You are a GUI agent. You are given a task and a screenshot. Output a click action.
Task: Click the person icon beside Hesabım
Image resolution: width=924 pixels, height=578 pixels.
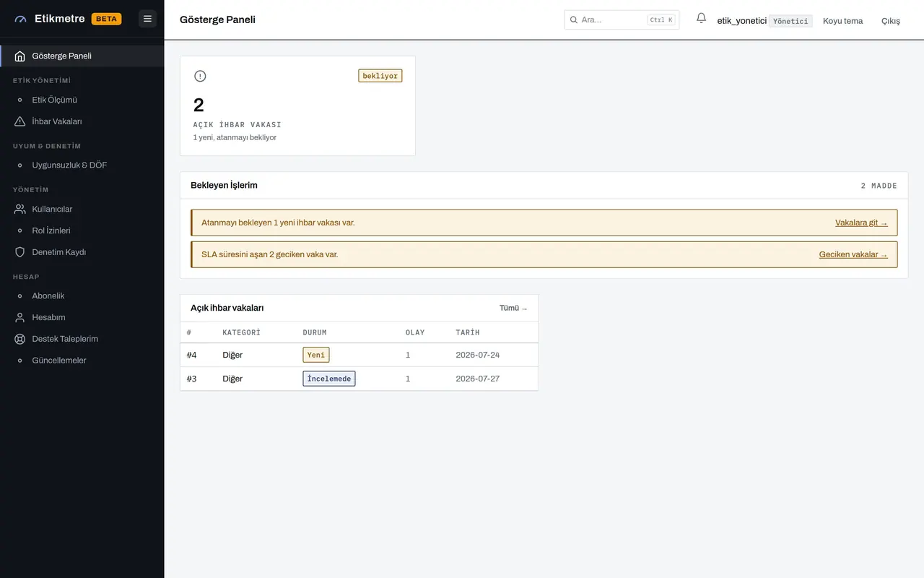point(20,317)
